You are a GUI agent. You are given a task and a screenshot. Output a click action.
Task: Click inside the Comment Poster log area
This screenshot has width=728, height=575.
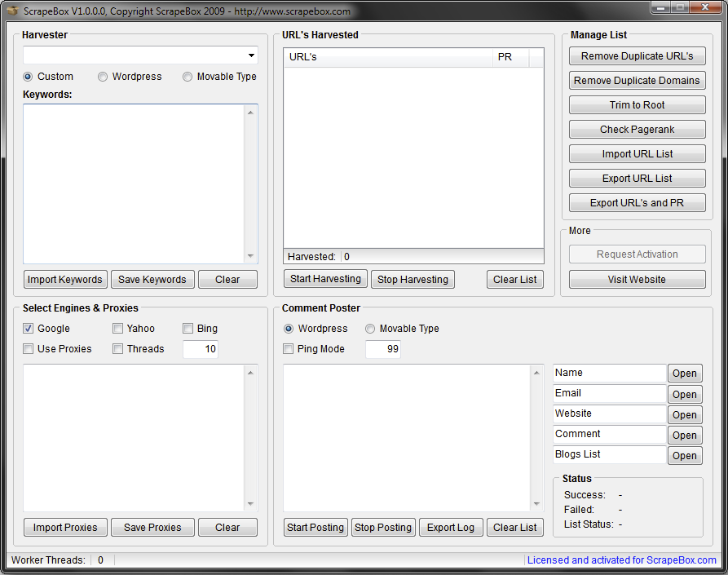pyautogui.click(x=407, y=438)
